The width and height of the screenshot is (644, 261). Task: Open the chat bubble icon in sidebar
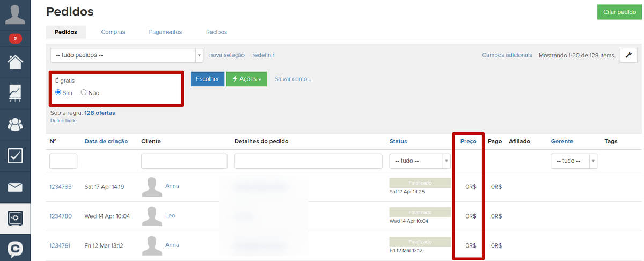[15, 249]
